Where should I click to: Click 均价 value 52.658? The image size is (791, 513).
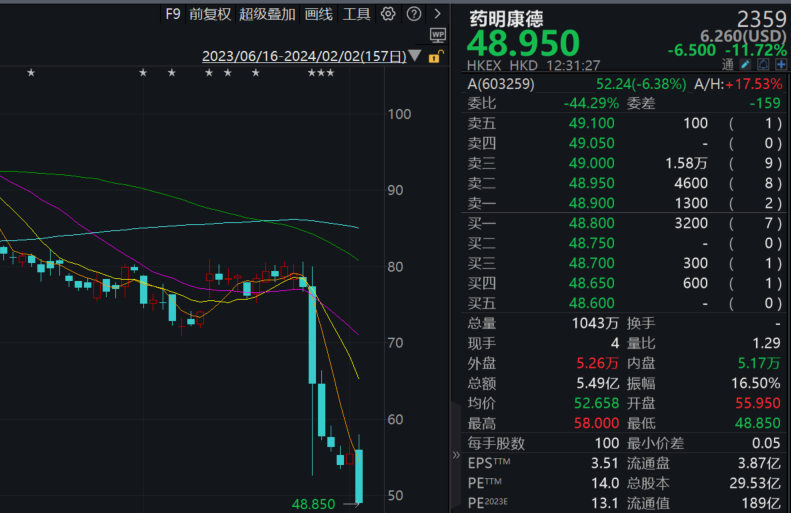(596, 404)
